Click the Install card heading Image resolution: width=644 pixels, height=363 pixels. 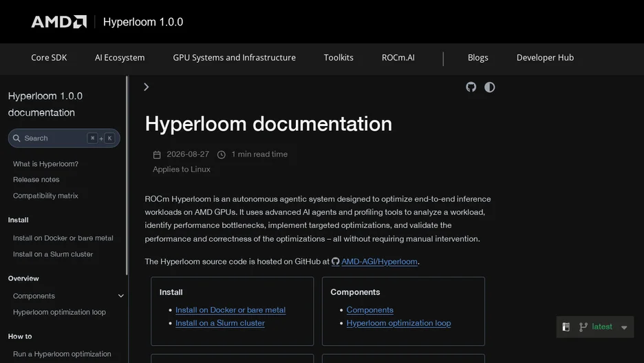pyautogui.click(x=171, y=292)
